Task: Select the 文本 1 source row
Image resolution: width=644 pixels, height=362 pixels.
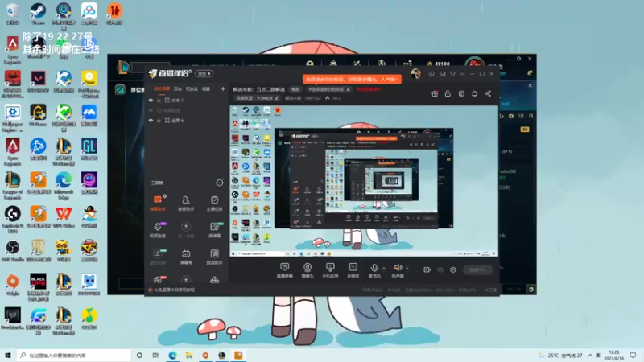Action: [x=187, y=100]
